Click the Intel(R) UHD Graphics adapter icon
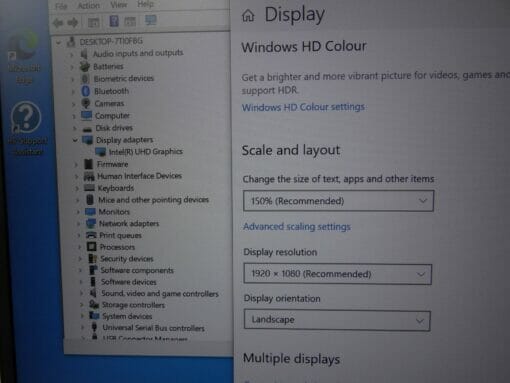The image size is (510, 383). click(100, 152)
